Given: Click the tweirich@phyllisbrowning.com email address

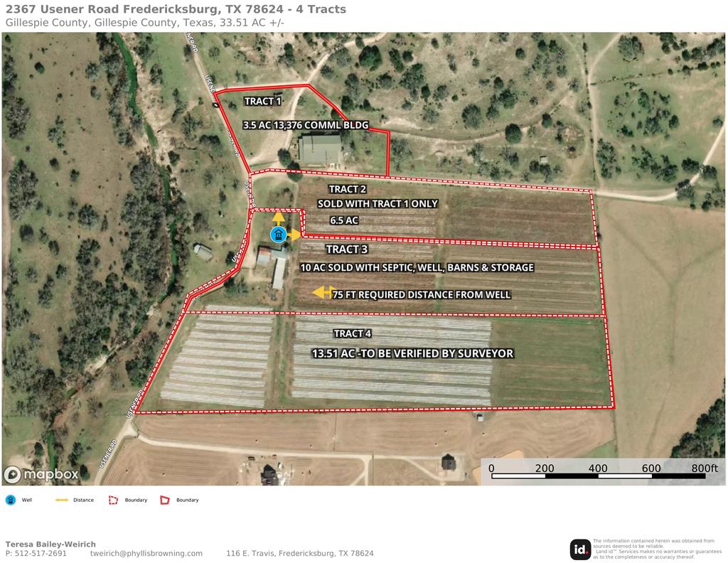Looking at the screenshot, I should pos(146,553).
